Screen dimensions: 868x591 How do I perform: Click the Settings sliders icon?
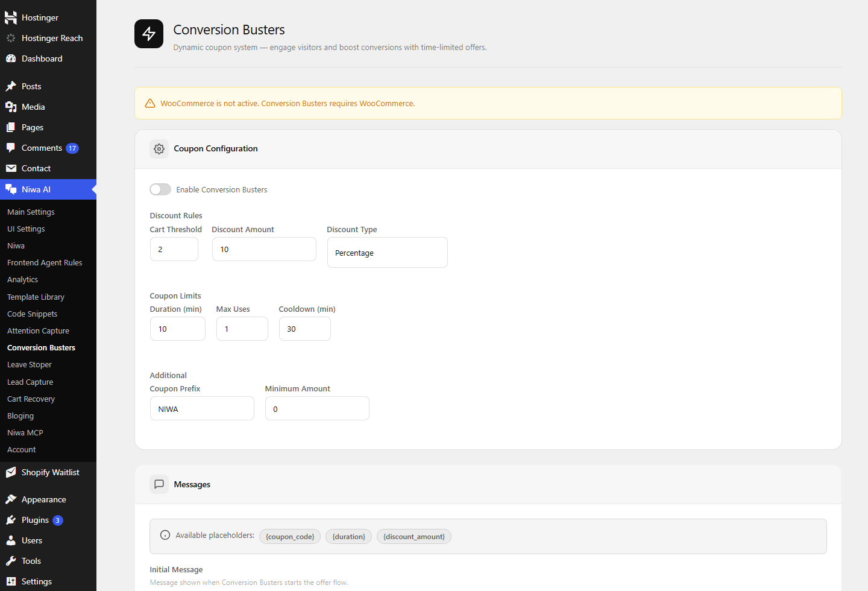(x=11, y=581)
